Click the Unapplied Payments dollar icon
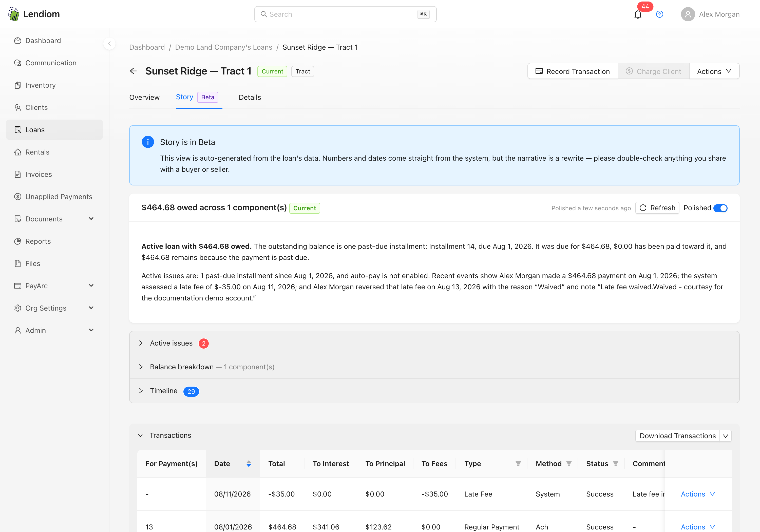The image size is (760, 532). click(x=17, y=197)
